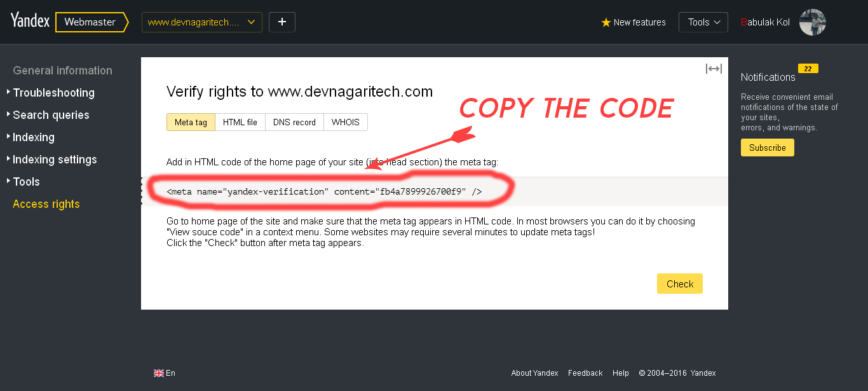Image resolution: width=868 pixels, height=391 pixels.
Task: Click the Yandex logo
Action: [x=30, y=21]
